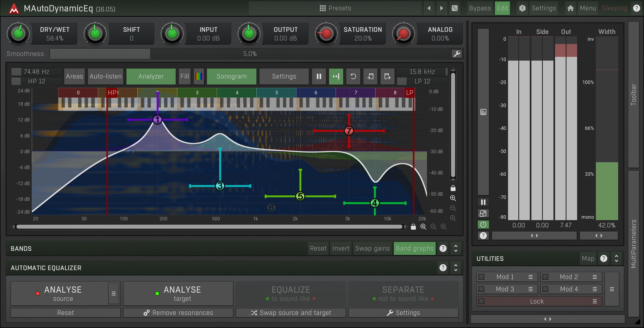Open the Toolbar side tab
Viewport: 644px width, 328px height.
click(634, 95)
